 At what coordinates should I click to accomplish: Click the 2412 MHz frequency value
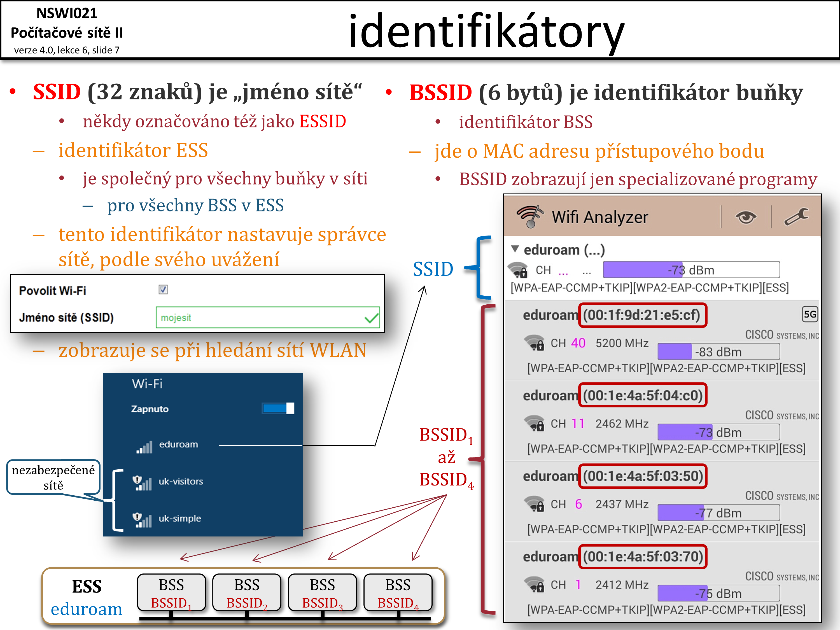pos(622,585)
